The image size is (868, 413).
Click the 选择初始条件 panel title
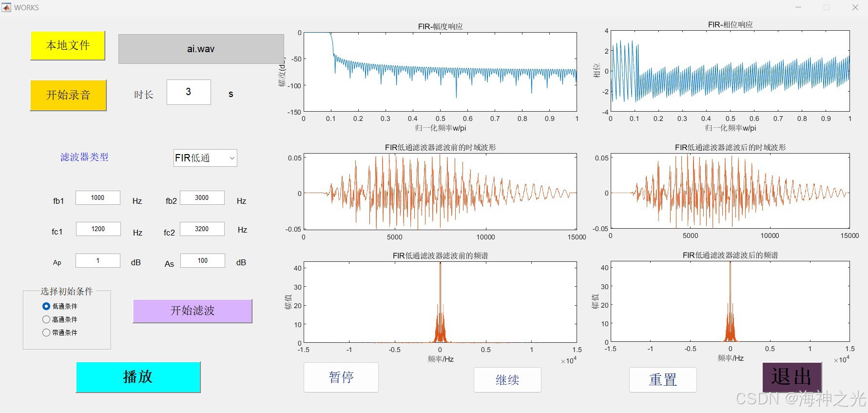[x=67, y=291]
